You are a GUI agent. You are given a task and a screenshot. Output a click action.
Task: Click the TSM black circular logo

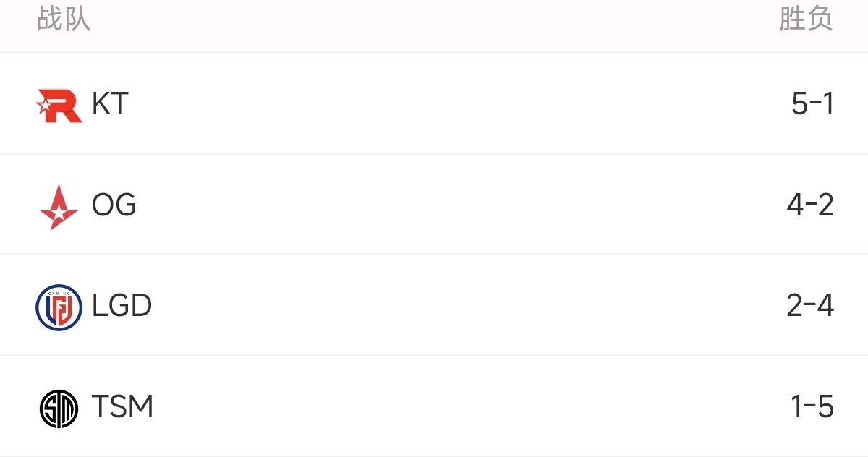(59, 409)
